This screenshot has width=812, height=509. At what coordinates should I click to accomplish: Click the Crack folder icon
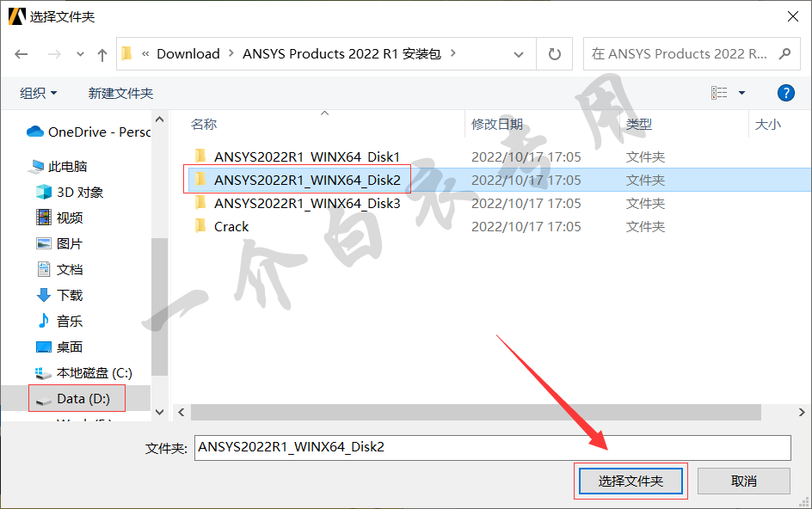[x=200, y=226]
